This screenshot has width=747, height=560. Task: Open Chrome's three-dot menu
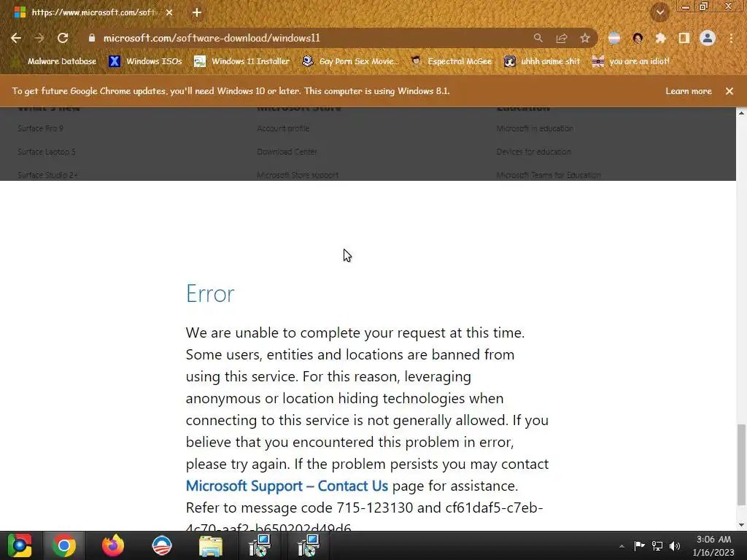tap(731, 38)
